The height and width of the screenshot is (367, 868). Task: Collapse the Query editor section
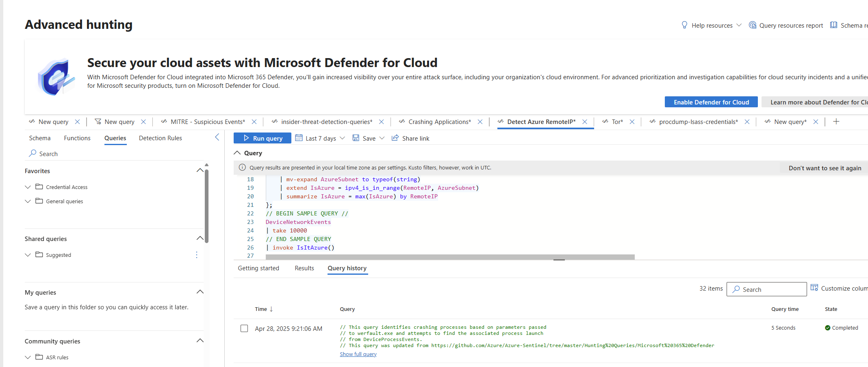[237, 153]
